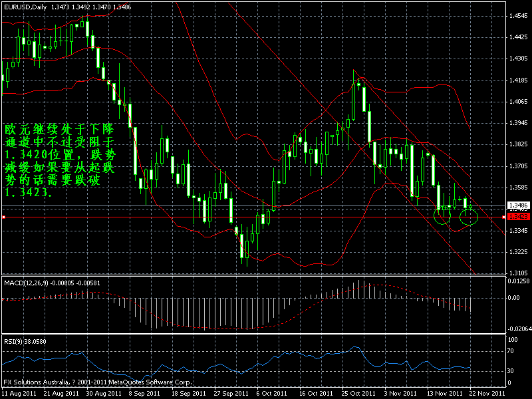Click the price scale value 1.3945
The height and width of the screenshot is (399, 532).
[x=519, y=123]
